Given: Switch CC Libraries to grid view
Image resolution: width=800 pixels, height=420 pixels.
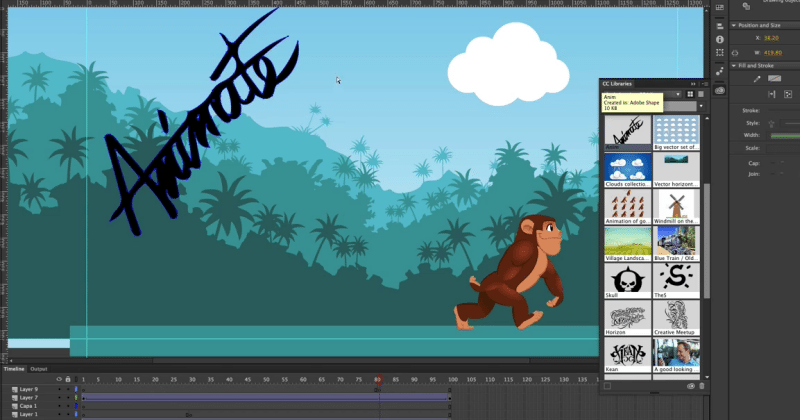Looking at the screenshot, I should [x=690, y=94].
